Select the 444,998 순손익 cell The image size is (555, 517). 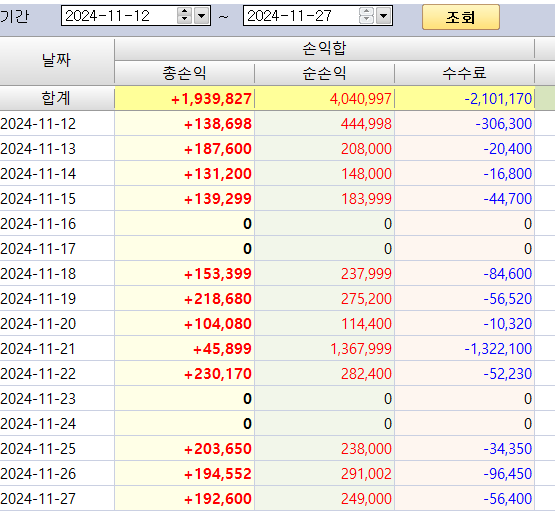[x=324, y=123]
